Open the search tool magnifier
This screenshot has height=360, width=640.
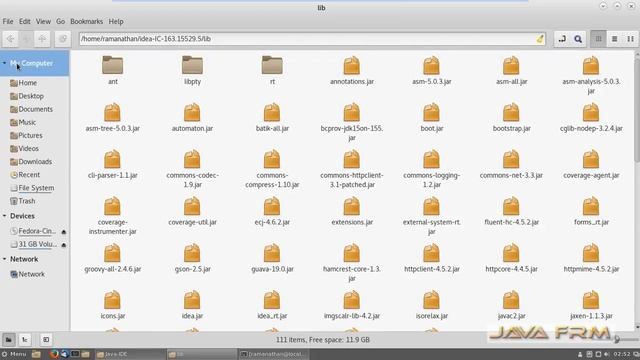pyautogui.click(x=578, y=39)
